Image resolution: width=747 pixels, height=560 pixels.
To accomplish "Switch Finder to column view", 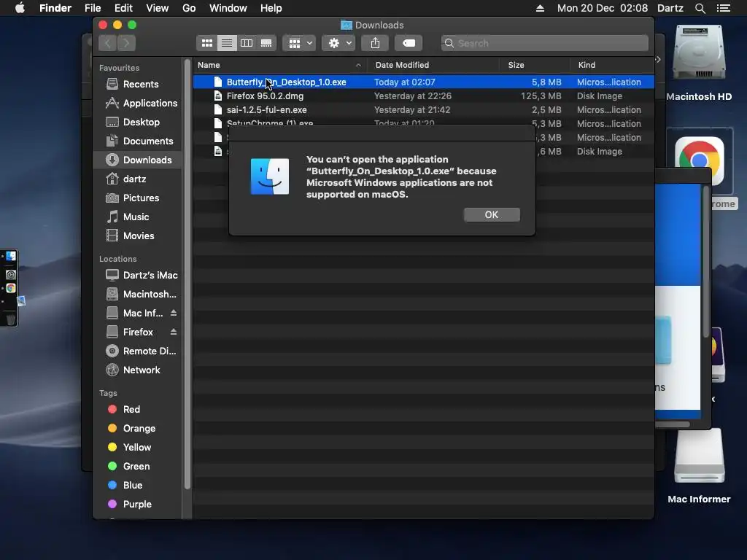I will point(247,43).
